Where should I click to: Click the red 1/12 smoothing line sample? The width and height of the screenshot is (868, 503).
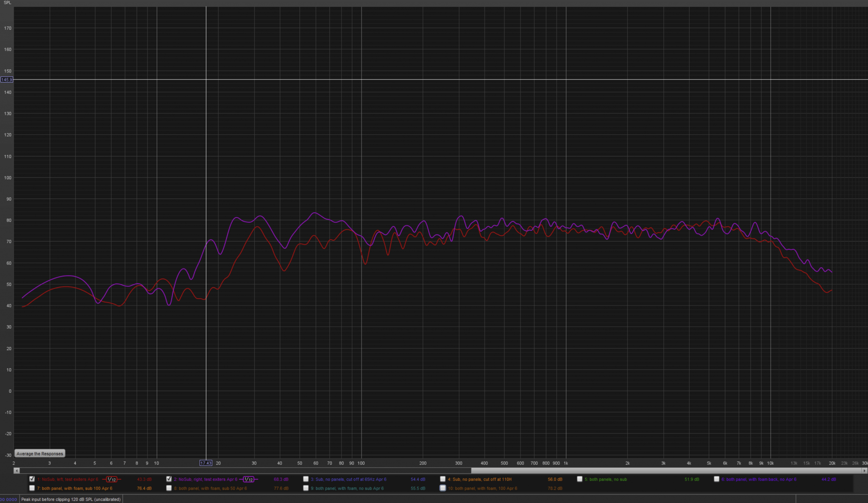point(111,479)
